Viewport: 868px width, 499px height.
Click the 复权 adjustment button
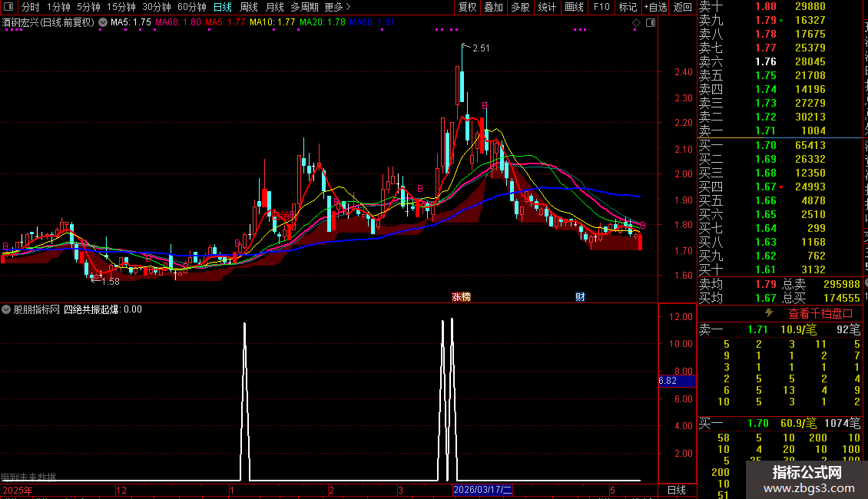click(x=467, y=7)
